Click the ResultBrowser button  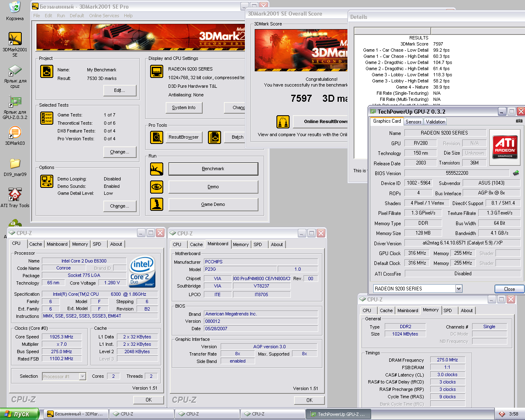tap(184, 137)
